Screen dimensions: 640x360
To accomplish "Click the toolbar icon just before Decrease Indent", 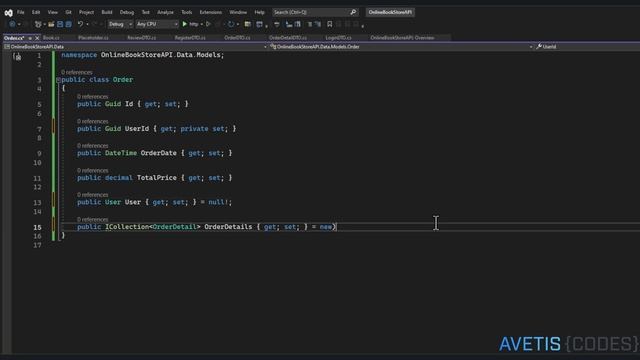I will (277, 24).
